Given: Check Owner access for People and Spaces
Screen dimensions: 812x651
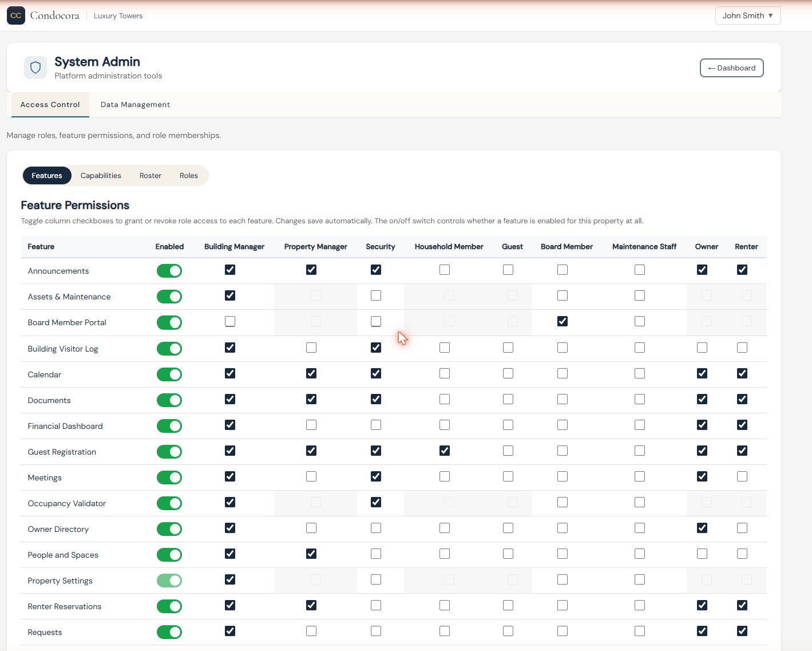Looking at the screenshot, I should 702,554.
